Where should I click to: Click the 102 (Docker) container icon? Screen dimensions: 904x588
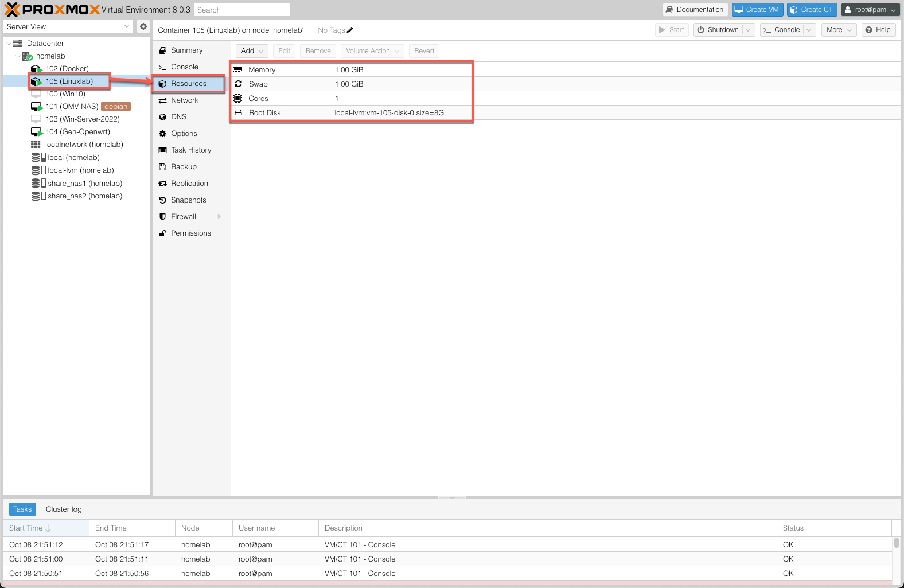click(x=36, y=69)
